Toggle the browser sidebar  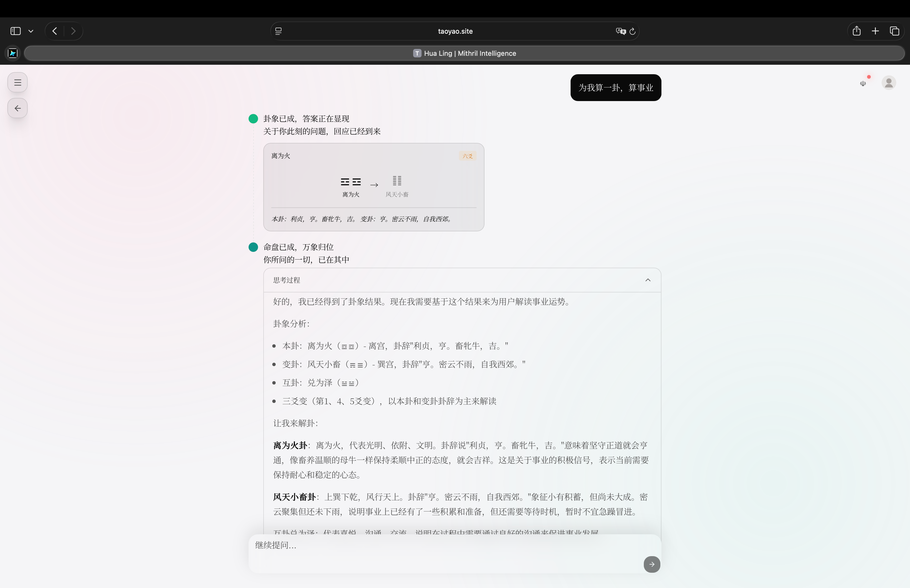tap(16, 31)
